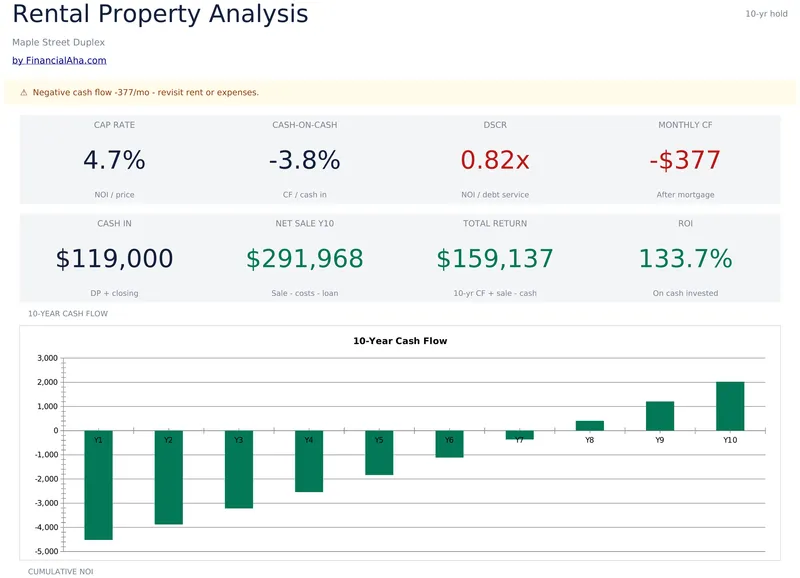Select the -$377 monthly CF value
Viewport: 800px width, 578px height.
click(685, 160)
